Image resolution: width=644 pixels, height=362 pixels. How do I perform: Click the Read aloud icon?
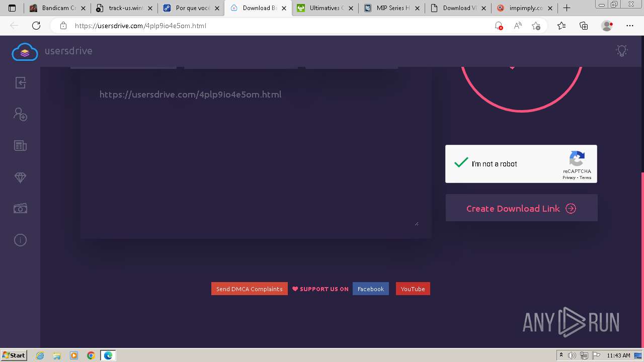point(517,26)
